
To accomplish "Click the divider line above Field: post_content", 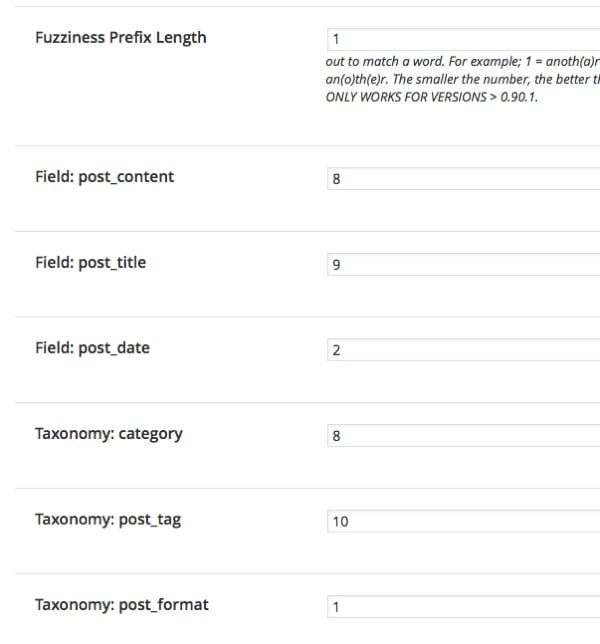I will pos(300,146).
